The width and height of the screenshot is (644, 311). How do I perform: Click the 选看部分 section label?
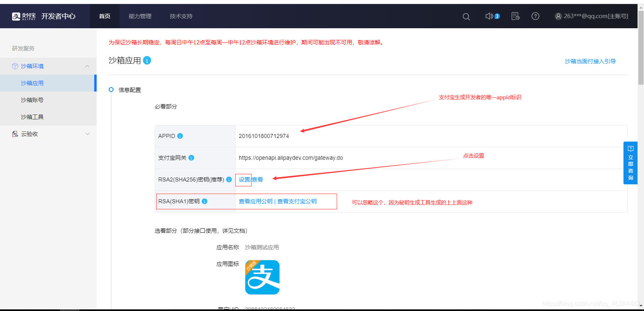pyautogui.click(x=201, y=231)
